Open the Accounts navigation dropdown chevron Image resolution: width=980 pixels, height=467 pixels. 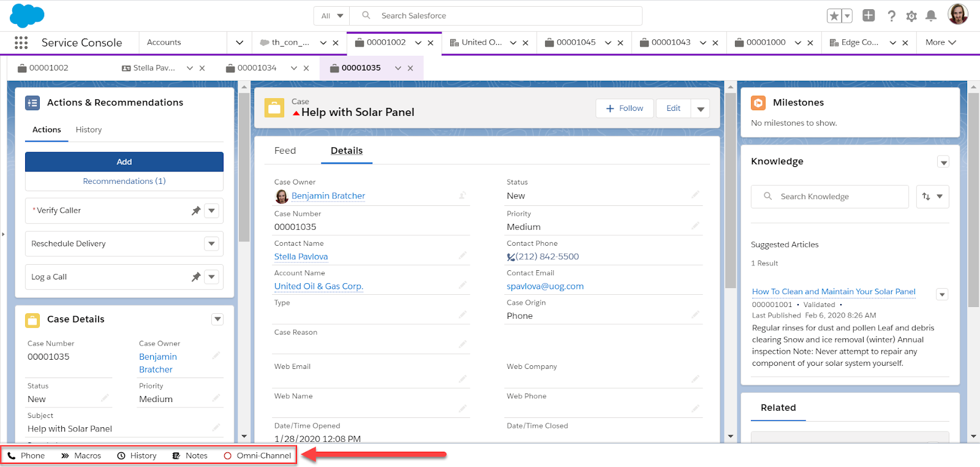coord(239,43)
